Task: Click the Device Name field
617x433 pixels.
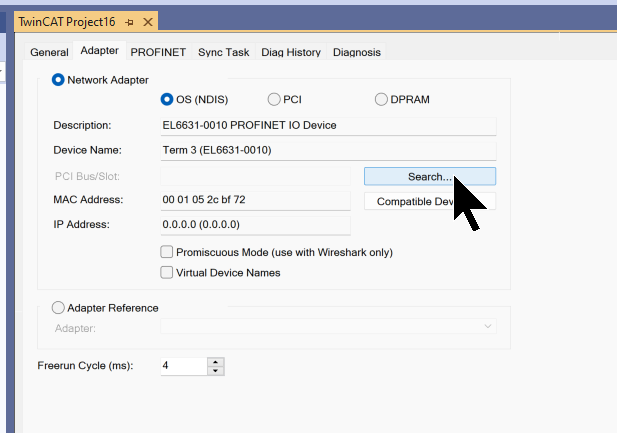Action: tap(328, 151)
